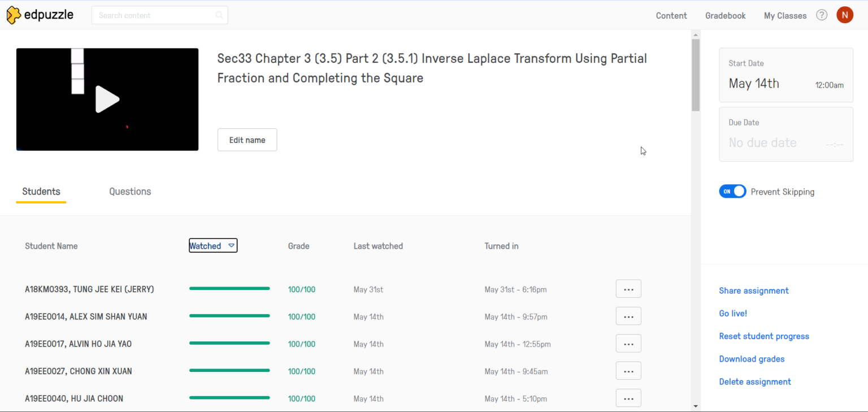Open options menu for Alex Sim Shan Yuan
Viewport: 868px width, 412px height.
[628, 316]
